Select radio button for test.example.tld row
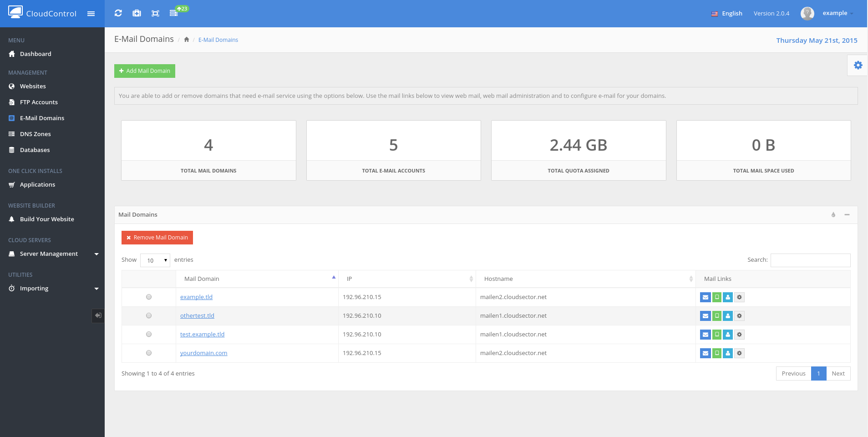This screenshot has width=868, height=437. [x=149, y=334]
